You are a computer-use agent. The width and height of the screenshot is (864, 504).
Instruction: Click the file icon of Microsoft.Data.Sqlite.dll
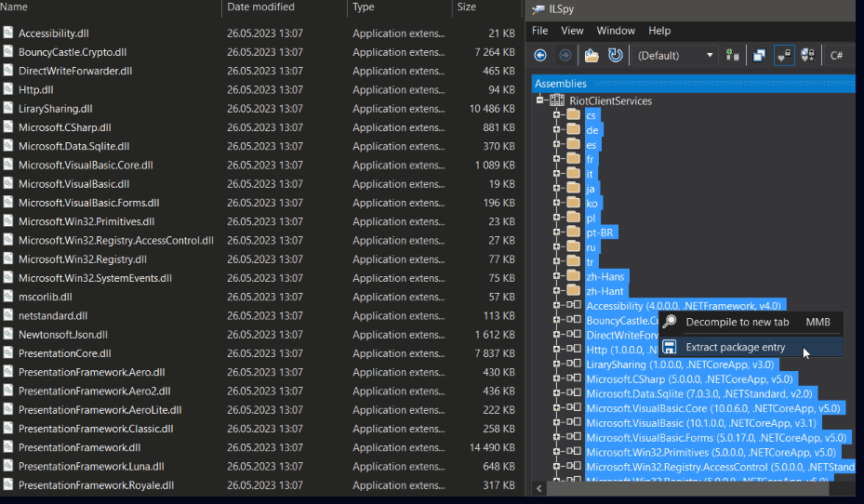tap(7, 145)
